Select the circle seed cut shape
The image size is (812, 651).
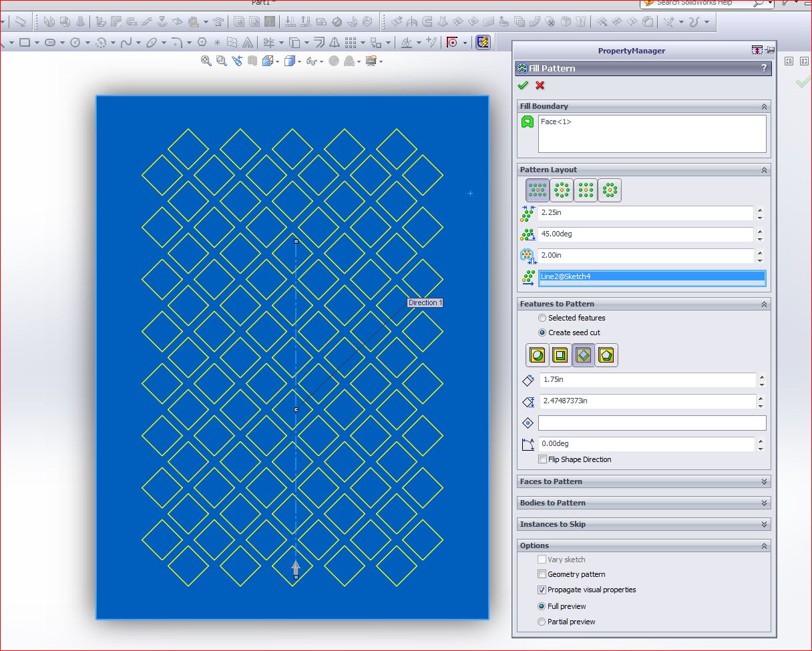538,356
